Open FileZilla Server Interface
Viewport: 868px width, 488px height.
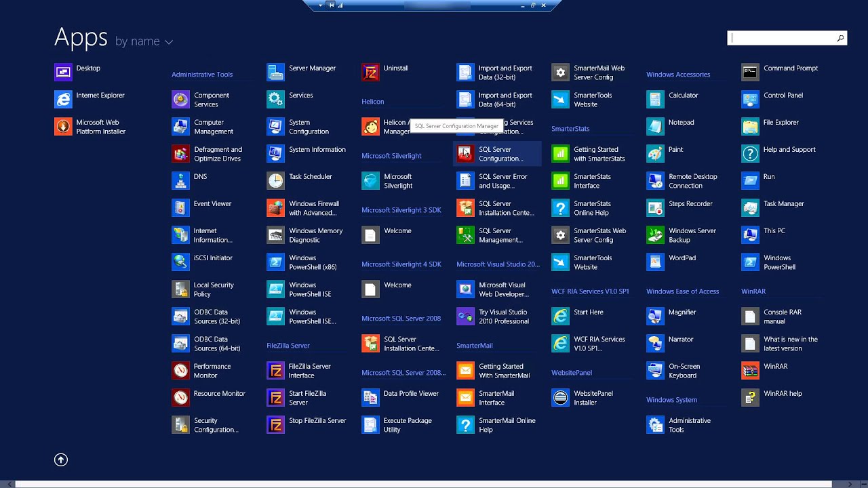click(300, 371)
